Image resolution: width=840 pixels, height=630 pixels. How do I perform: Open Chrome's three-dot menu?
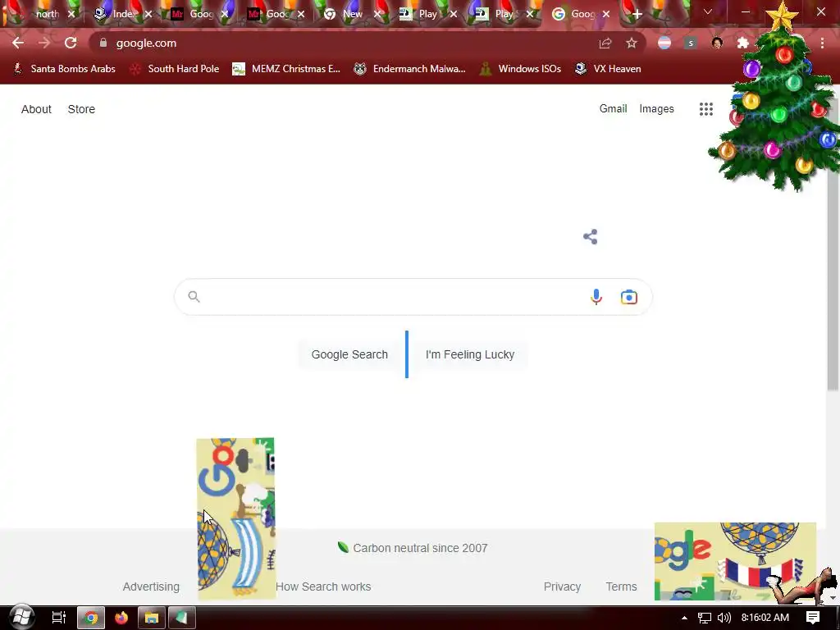tap(822, 43)
